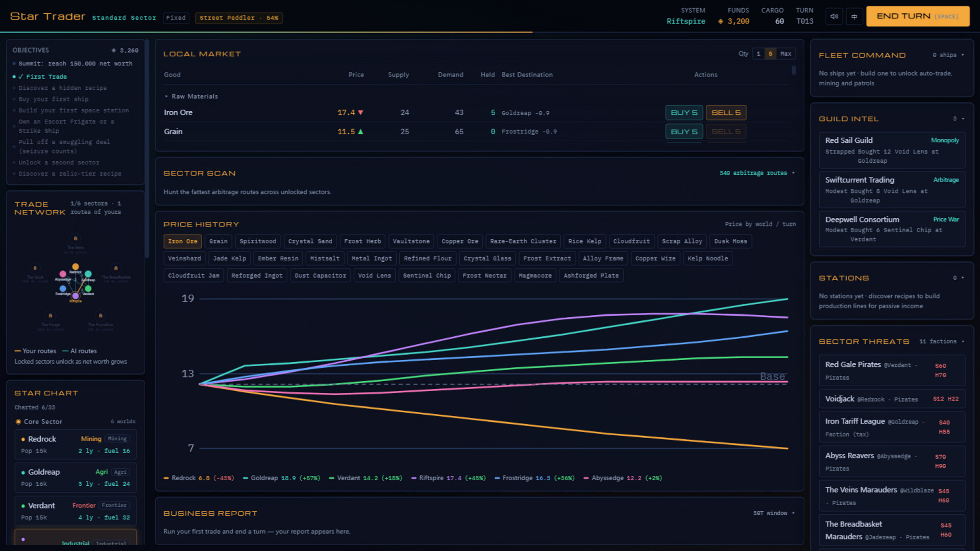
Task: Click the locked The Veins sector padlock
Action: tap(76, 238)
